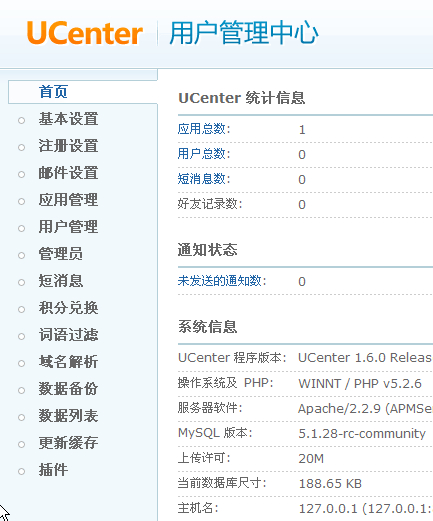The width and height of the screenshot is (433, 521).
Task: Click the 20M upload limit value
Action: click(311, 459)
